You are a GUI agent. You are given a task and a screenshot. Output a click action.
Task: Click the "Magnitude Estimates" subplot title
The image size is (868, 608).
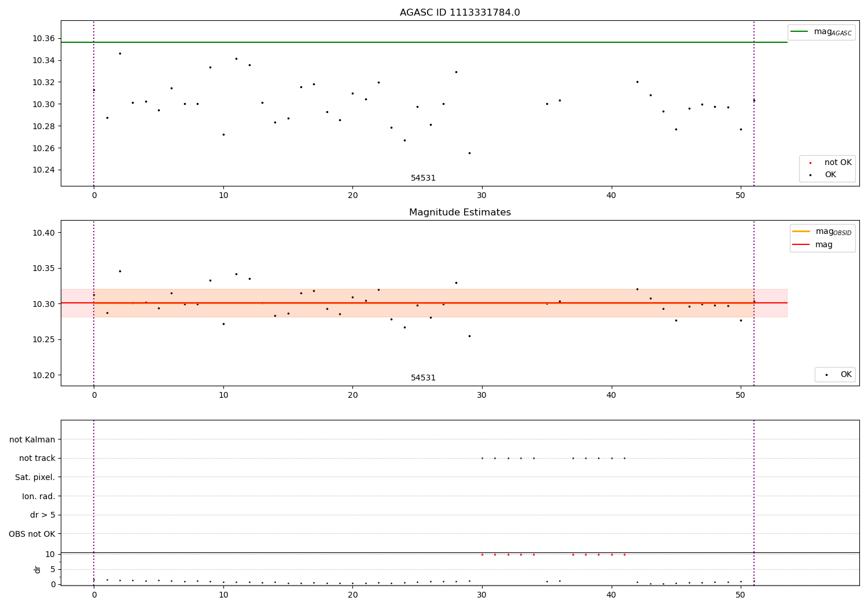[x=459, y=213]
